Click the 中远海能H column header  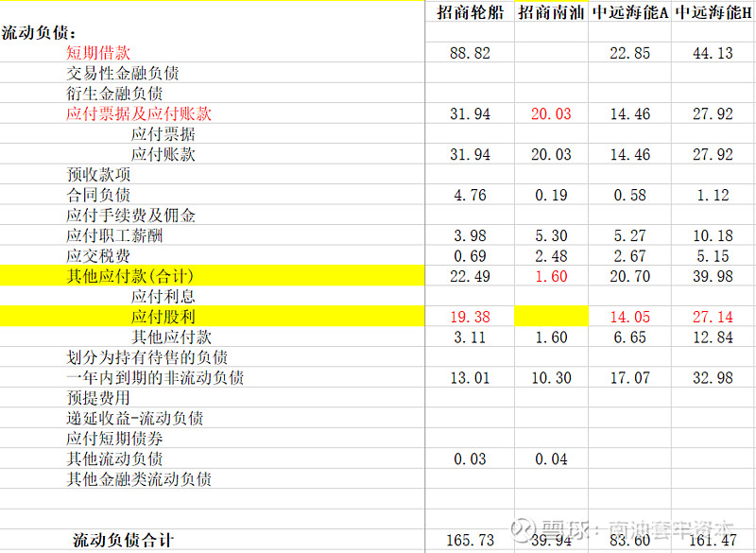(x=713, y=12)
